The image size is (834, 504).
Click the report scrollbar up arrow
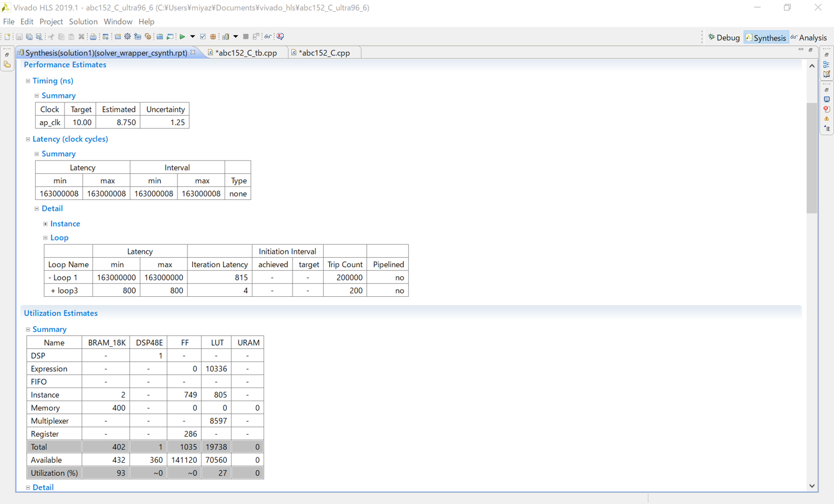[x=812, y=66]
